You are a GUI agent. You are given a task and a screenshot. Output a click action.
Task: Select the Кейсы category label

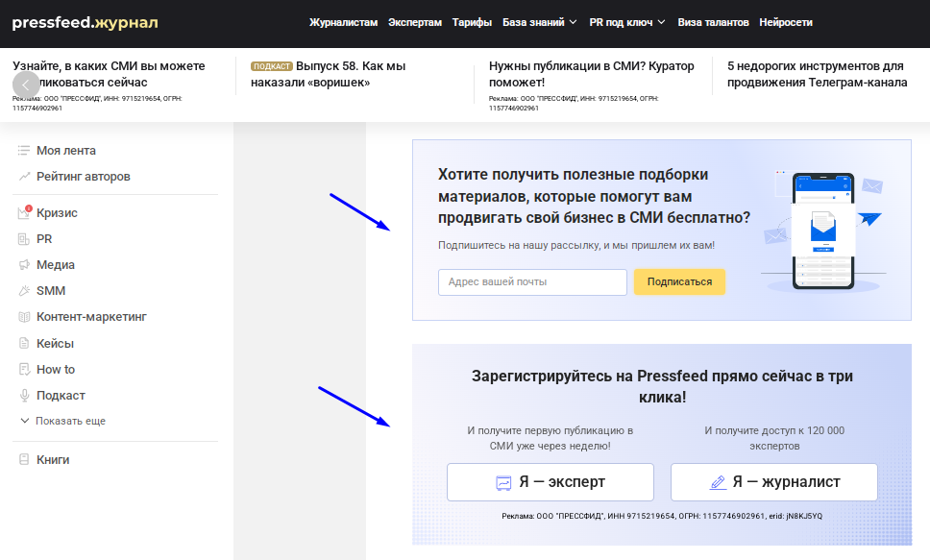(x=55, y=344)
